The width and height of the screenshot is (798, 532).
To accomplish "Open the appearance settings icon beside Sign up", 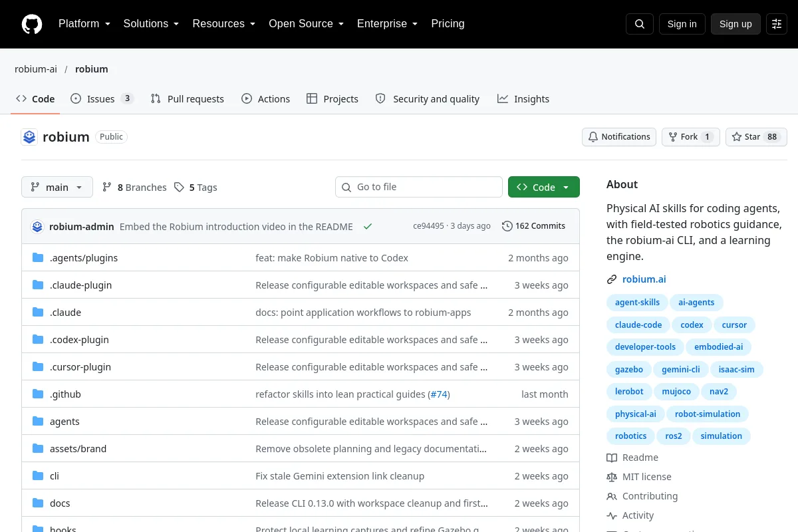I will (777, 24).
